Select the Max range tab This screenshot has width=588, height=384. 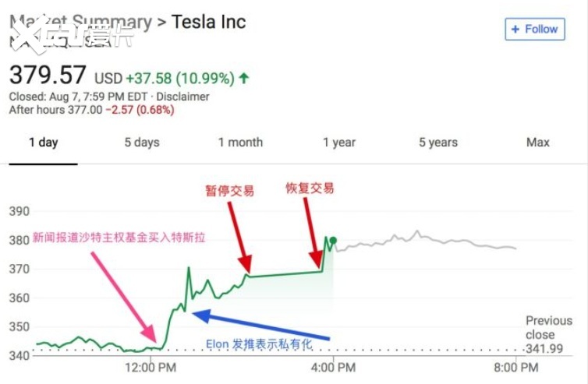tap(538, 143)
